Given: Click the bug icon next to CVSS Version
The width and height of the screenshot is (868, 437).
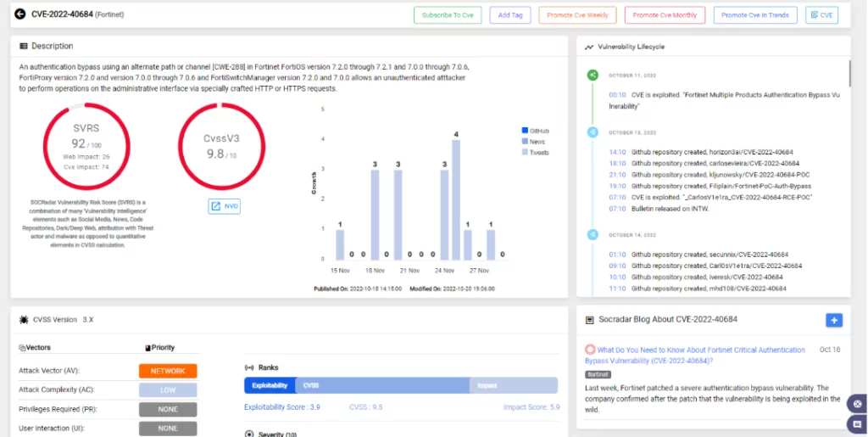Looking at the screenshot, I should [x=23, y=320].
